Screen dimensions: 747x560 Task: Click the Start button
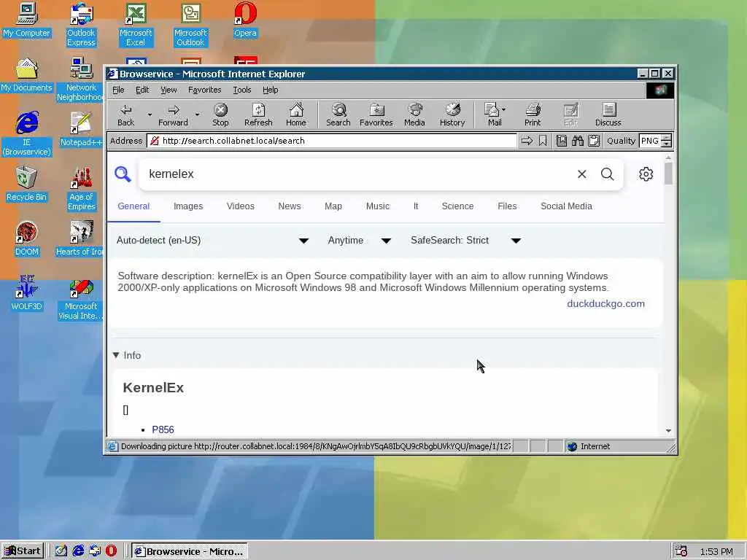tap(23, 551)
